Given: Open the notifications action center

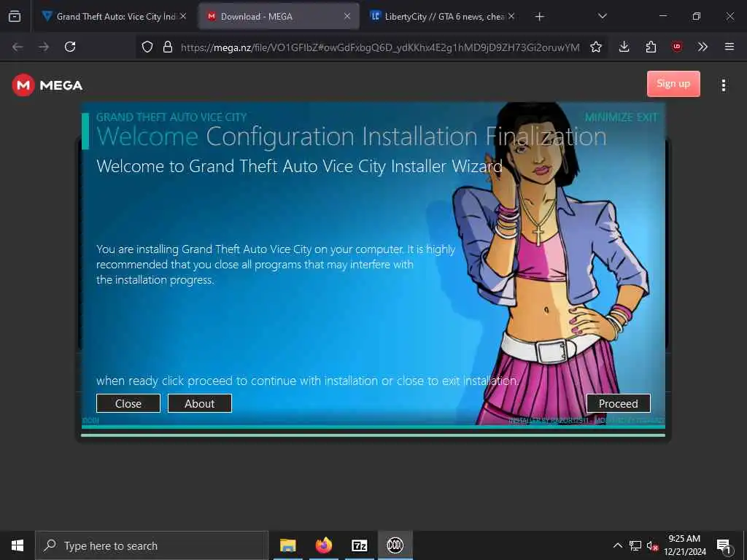Looking at the screenshot, I should point(723,546).
